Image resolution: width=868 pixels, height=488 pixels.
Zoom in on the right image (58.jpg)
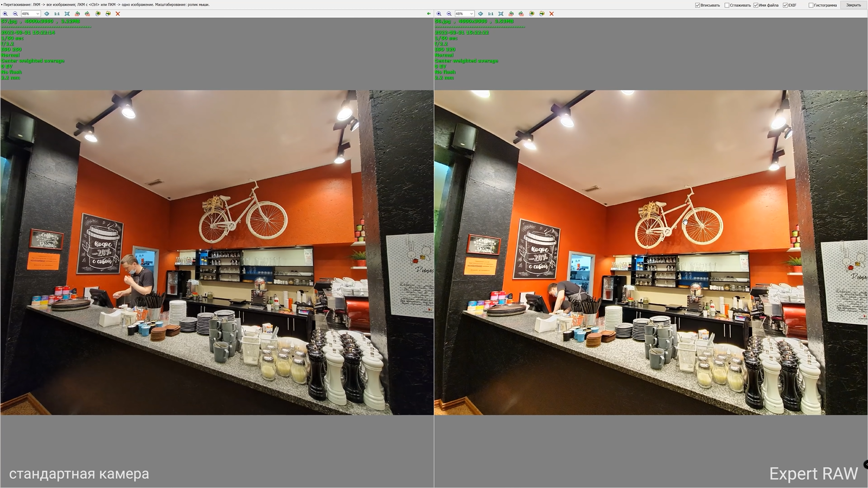coord(439,14)
